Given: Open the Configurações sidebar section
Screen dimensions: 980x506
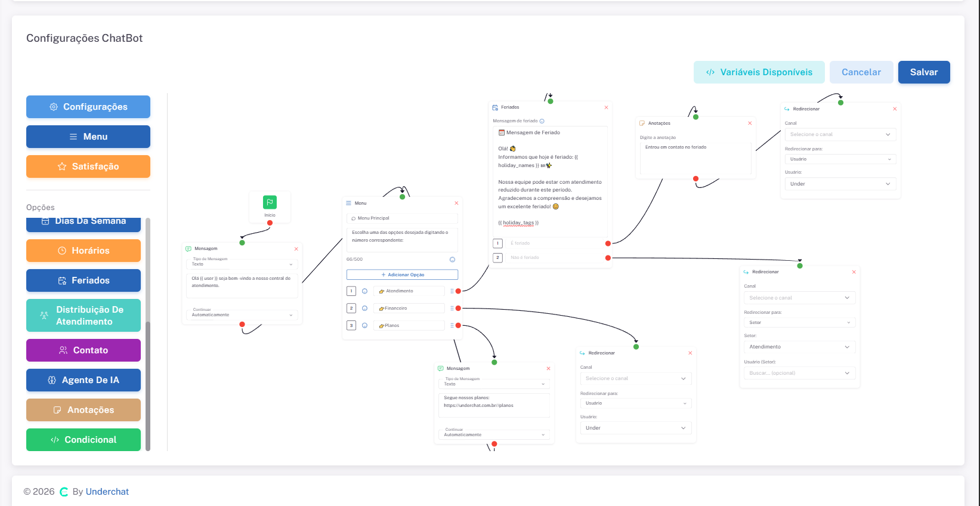Looking at the screenshot, I should pyautogui.click(x=88, y=107).
